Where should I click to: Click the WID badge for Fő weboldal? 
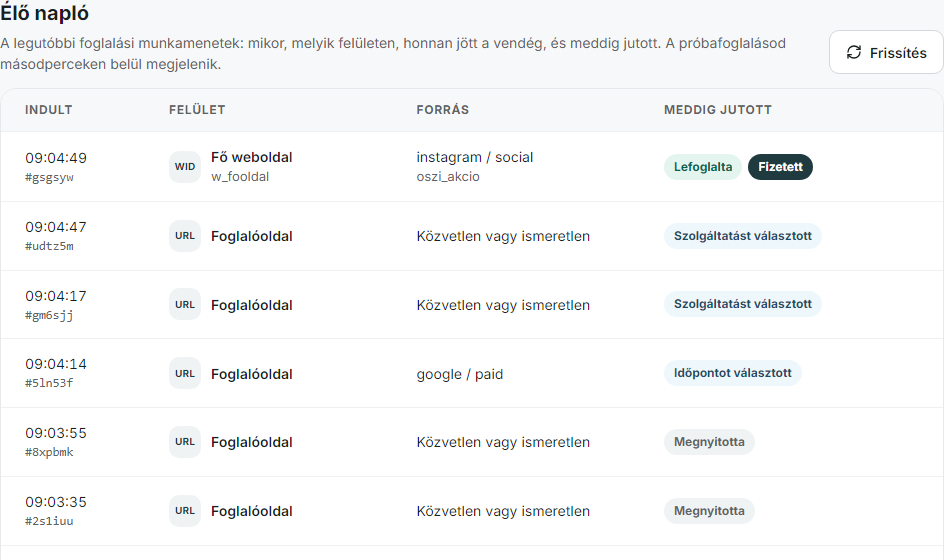tap(185, 167)
